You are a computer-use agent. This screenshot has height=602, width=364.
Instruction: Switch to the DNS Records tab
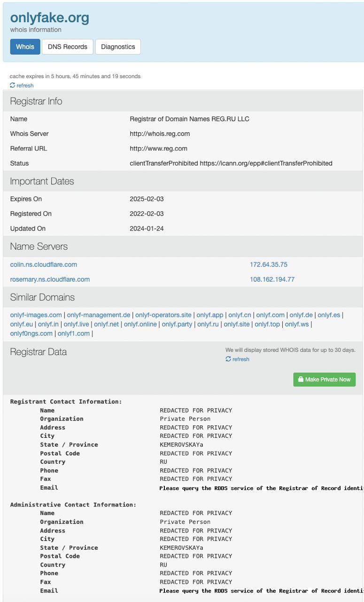[x=68, y=47]
